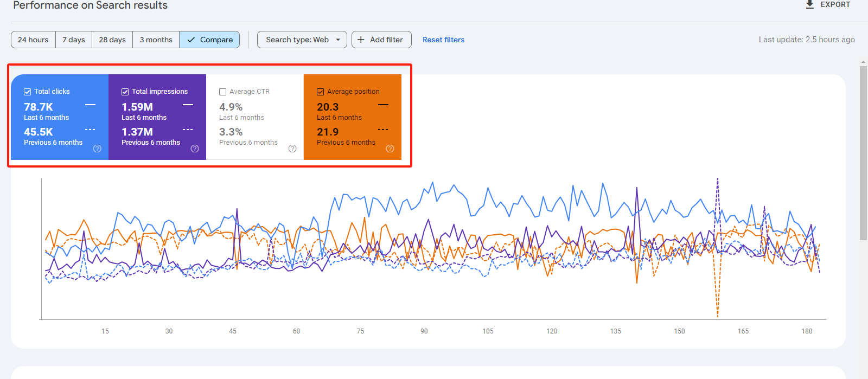Screen dimensions: 868x379
Task: Click the 21.9 previous position value
Action: pos(328,132)
